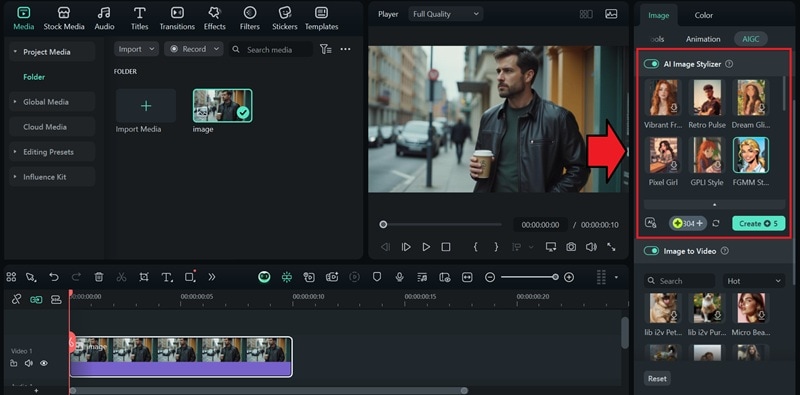Open the Animation sub-tab
Viewport: 800px width, 395px height.
point(703,39)
